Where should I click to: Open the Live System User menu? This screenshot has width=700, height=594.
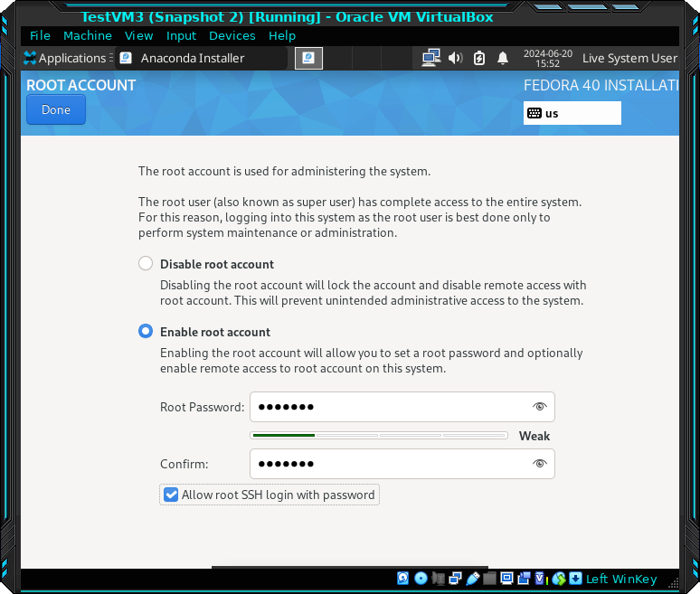tap(629, 58)
